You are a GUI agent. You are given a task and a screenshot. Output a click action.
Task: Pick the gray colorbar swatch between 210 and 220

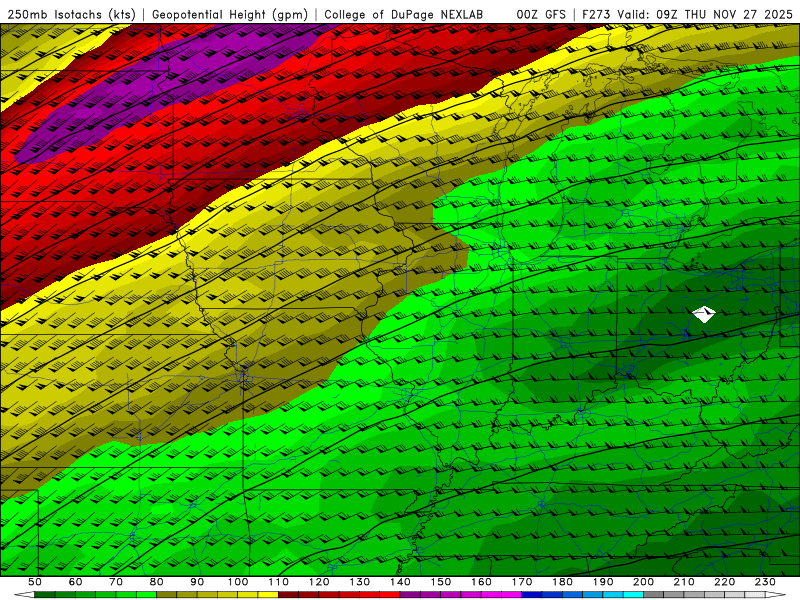tap(694, 595)
